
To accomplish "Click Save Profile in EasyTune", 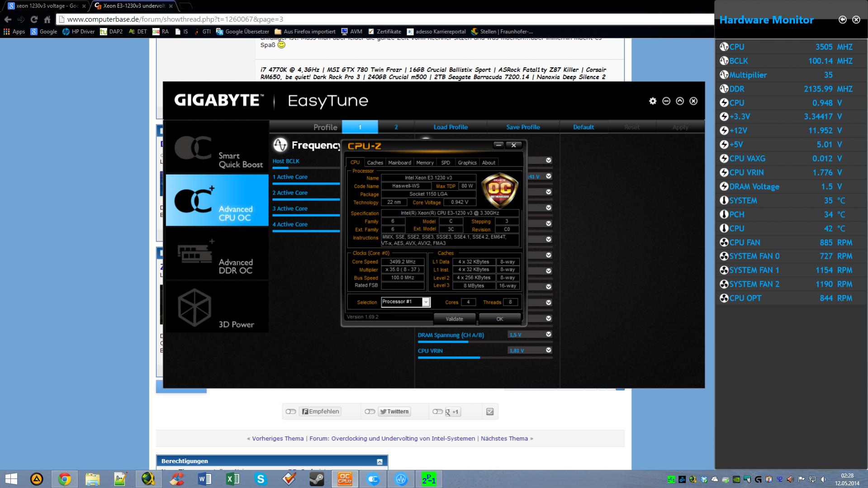I will tap(523, 127).
